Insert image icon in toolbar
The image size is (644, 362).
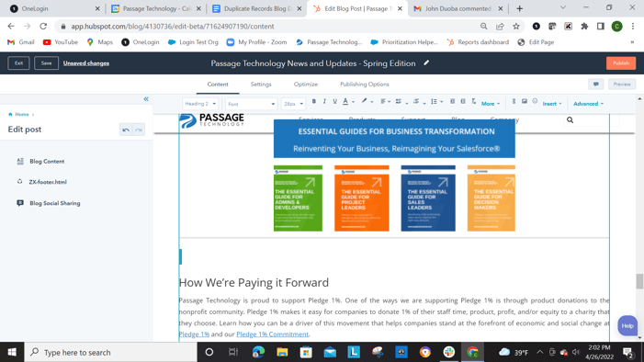(x=525, y=101)
